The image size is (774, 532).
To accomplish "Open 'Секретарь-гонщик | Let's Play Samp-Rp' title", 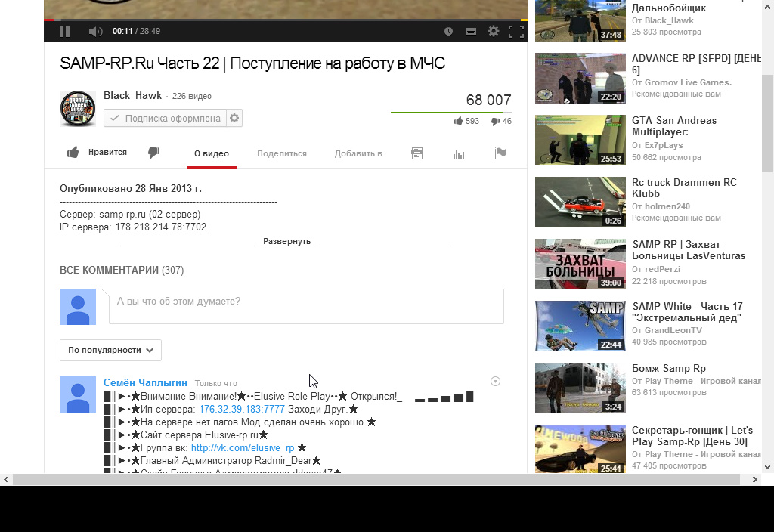I will [692, 436].
